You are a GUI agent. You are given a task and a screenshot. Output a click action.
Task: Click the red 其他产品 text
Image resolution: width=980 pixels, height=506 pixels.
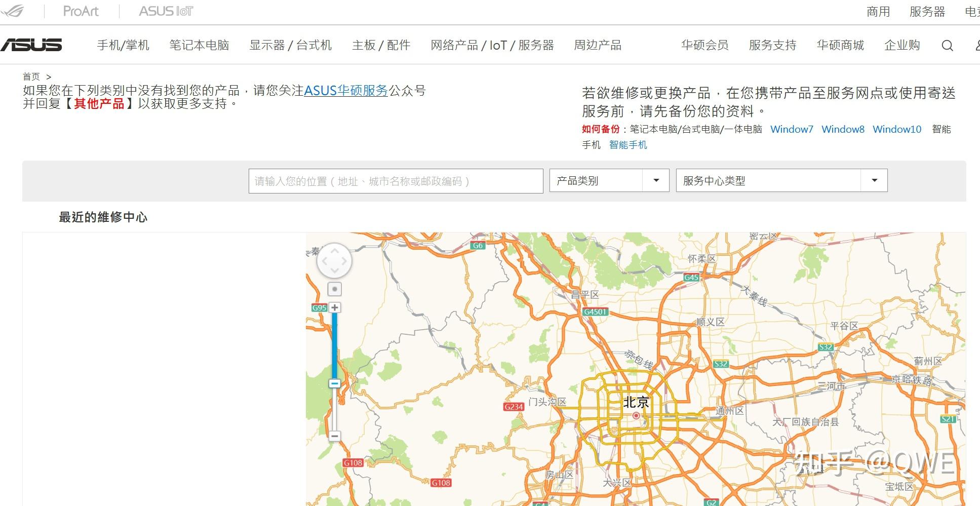point(99,104)
